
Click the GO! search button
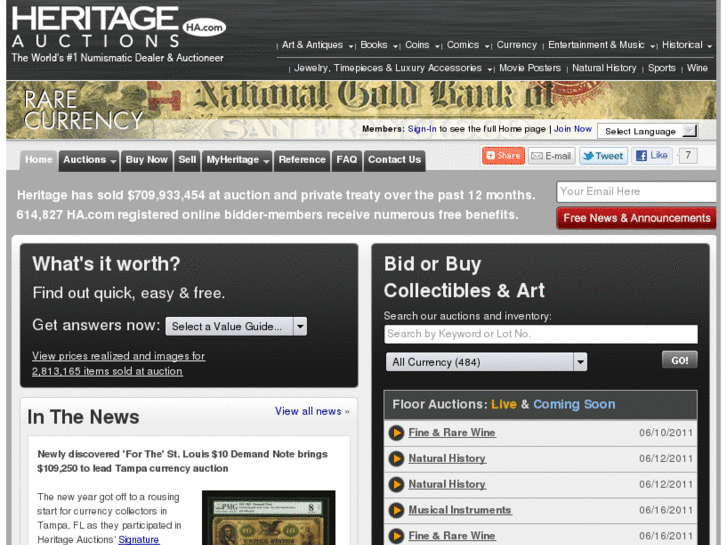(680, 360)
